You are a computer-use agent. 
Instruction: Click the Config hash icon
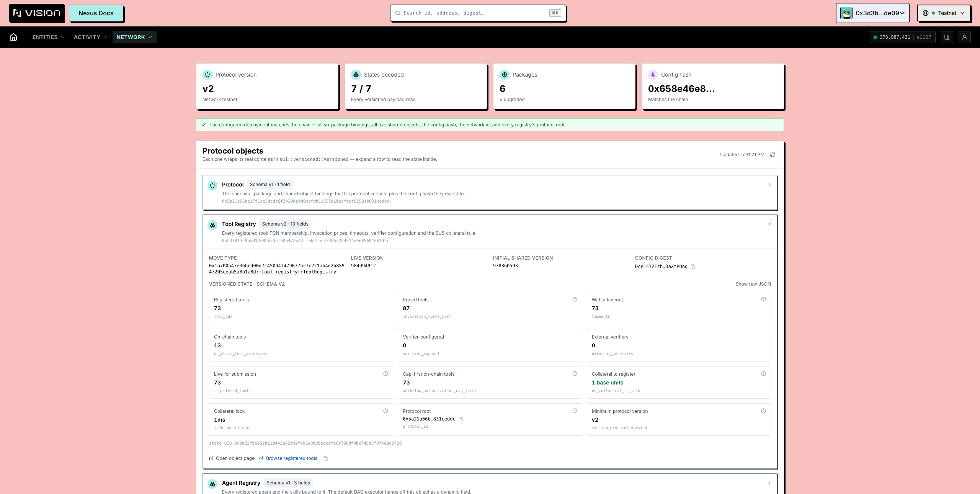point(653,75)
